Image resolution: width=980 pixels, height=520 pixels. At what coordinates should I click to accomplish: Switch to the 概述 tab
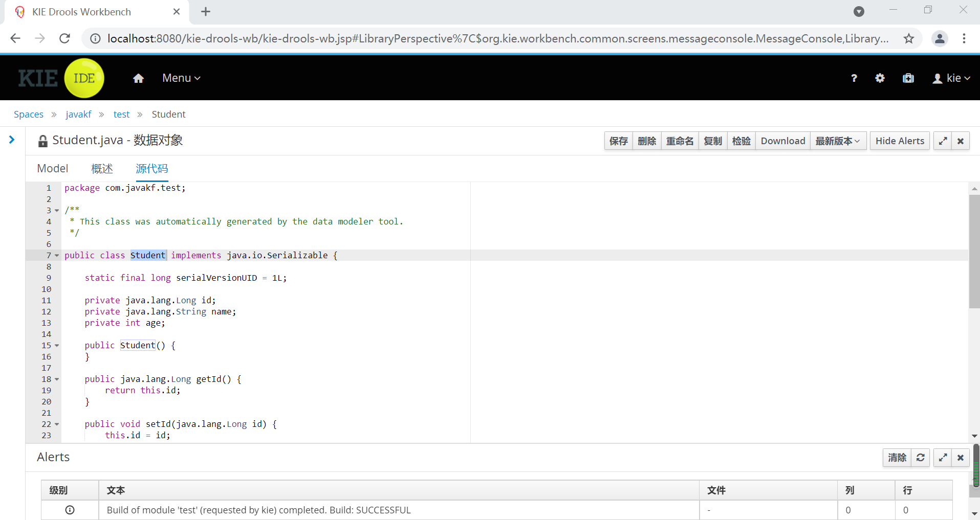(x=102, y=169)
